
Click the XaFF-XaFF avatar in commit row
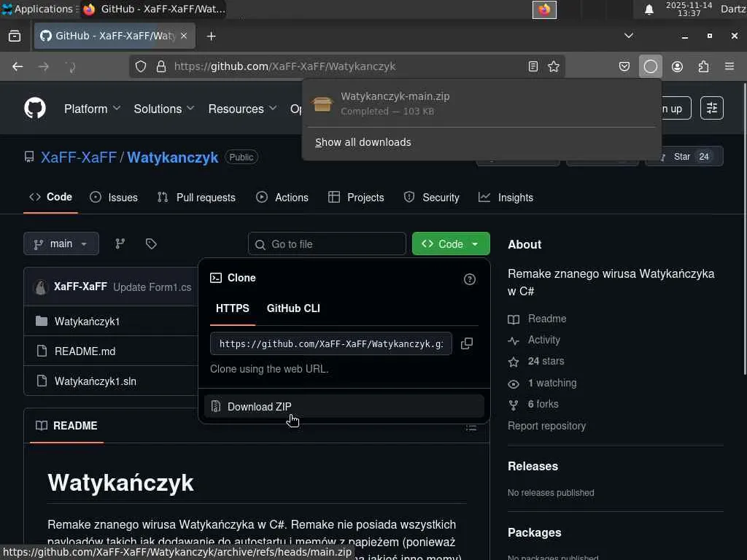click(x=41, y=287)
